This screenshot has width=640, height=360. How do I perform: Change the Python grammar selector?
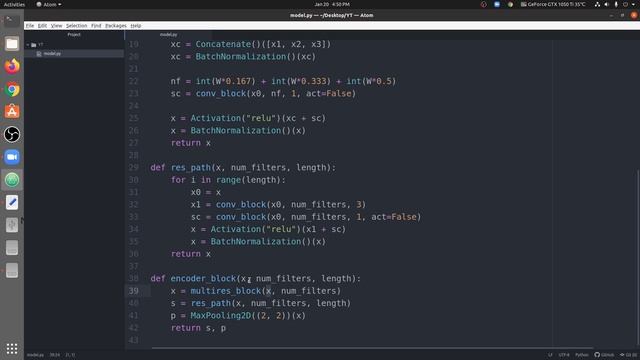tap(582, 355)
